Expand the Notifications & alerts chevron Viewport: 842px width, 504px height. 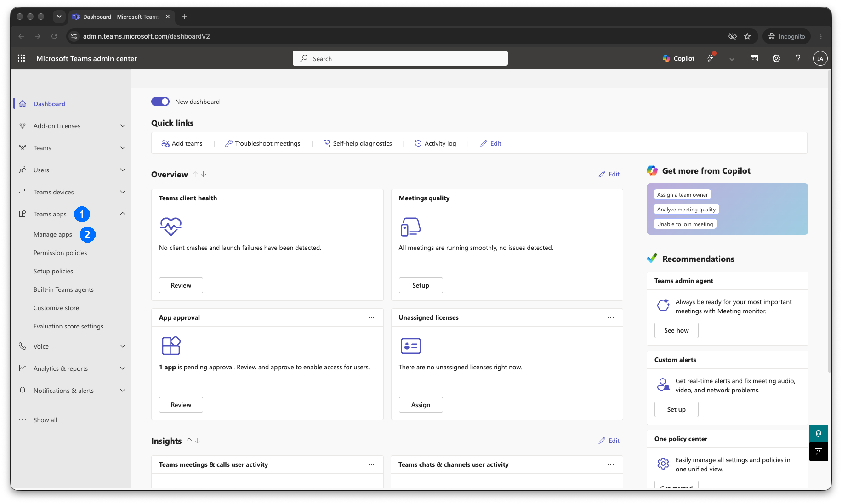pyautogui.click(x=123, y=390)
